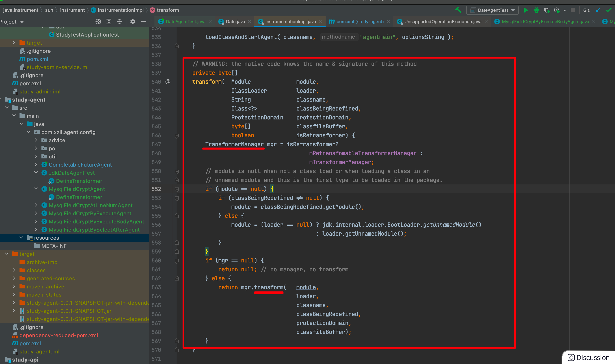Hide the Project panel with minus icon
This screenshot has width=615, height=364.
[143, 22]
